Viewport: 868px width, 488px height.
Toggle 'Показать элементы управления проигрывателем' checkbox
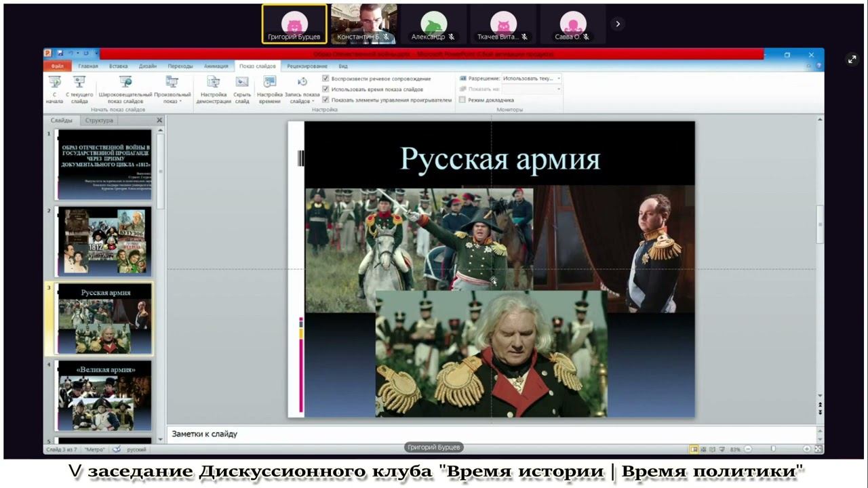click(326, 100)
